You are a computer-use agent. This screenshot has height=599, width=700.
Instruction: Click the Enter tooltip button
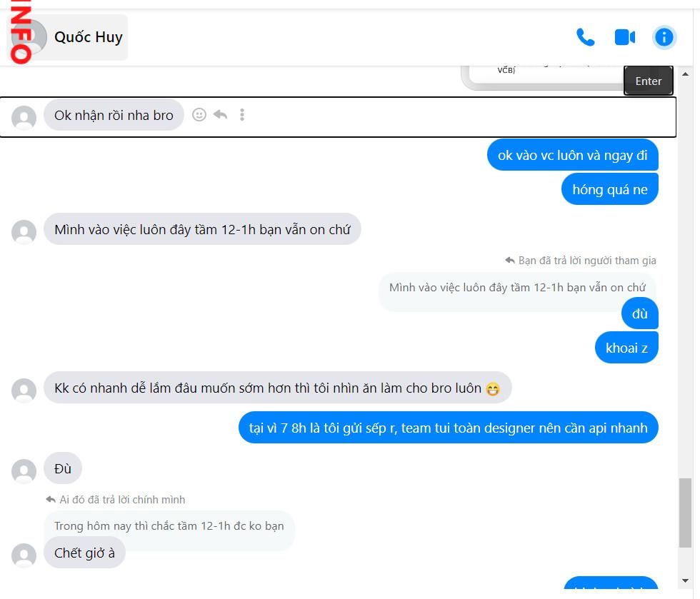tap(649, 81)
